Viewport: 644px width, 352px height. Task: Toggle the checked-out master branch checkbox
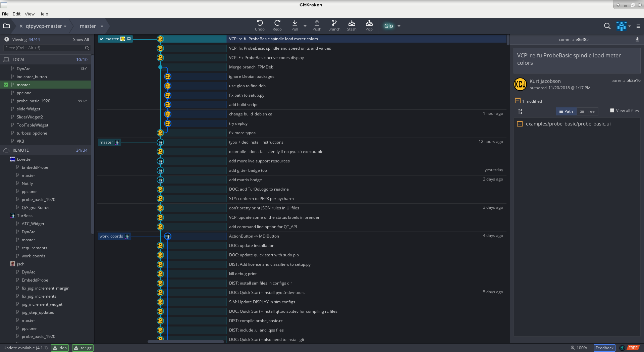coord(6,85)
